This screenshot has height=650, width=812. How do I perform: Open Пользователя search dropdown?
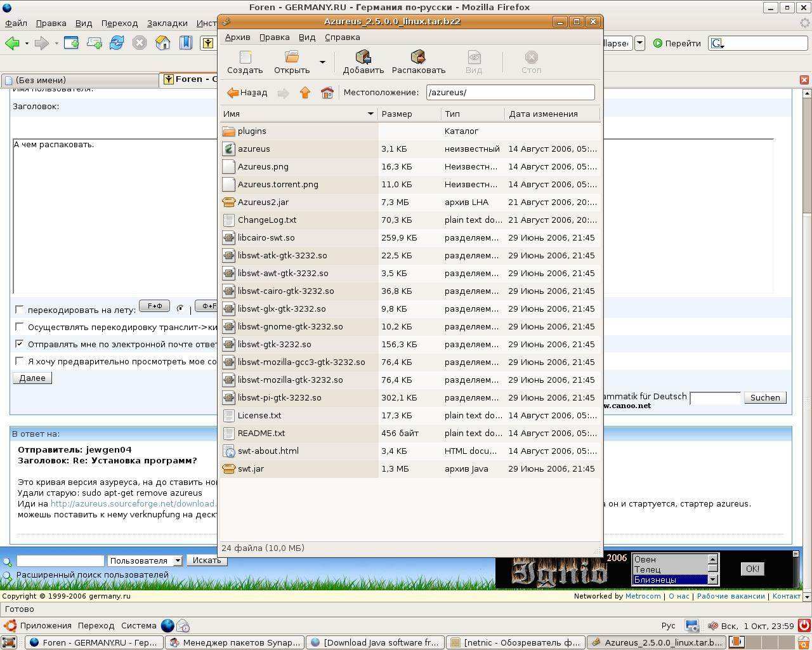tap(145, 560)
